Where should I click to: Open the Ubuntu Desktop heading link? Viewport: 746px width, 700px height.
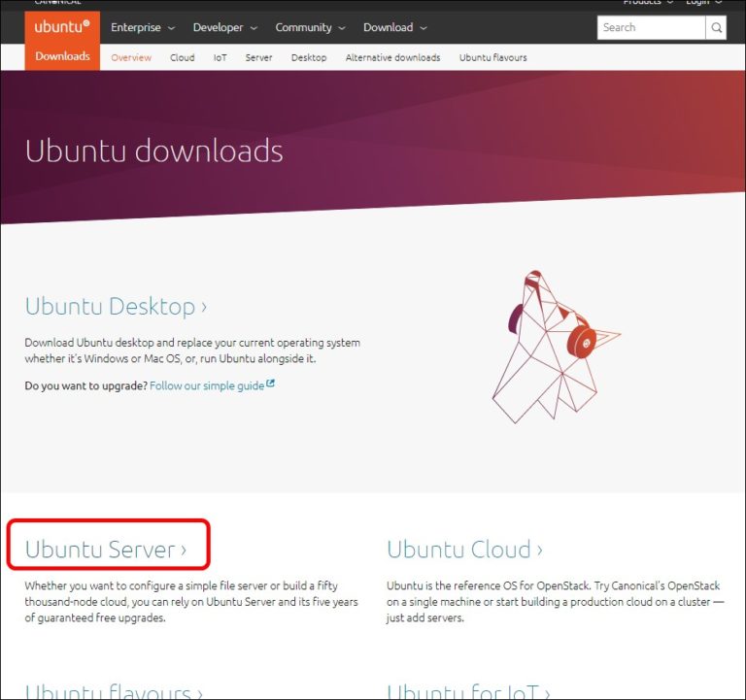(116, 307)
